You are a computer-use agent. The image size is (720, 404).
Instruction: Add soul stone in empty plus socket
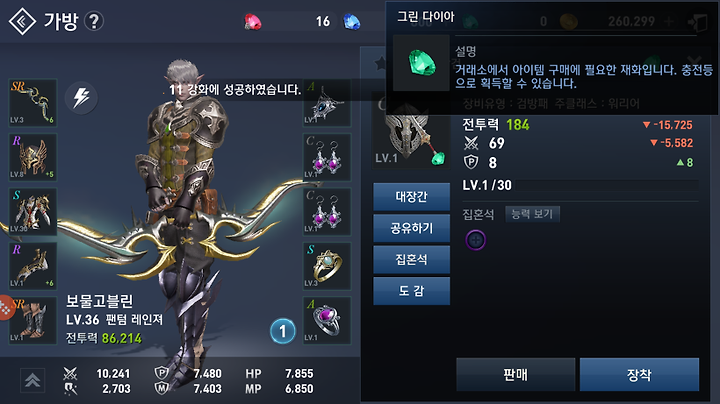coord(476,240)
